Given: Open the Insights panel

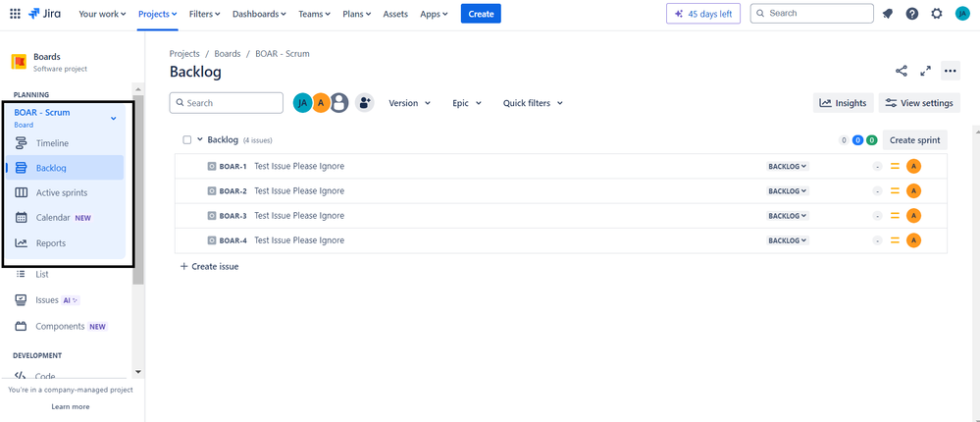Looking at the screenshot, I should coord(843,103).
